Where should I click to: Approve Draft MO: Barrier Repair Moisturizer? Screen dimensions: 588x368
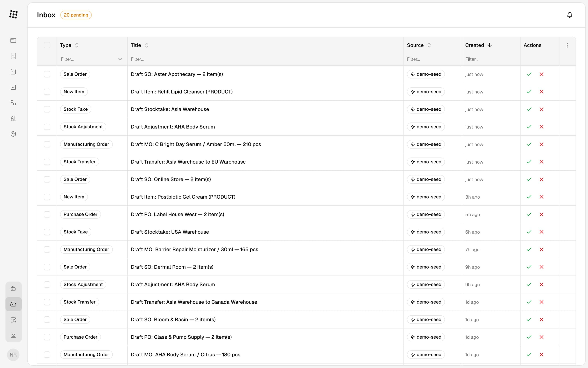click(x=529, y=249)
